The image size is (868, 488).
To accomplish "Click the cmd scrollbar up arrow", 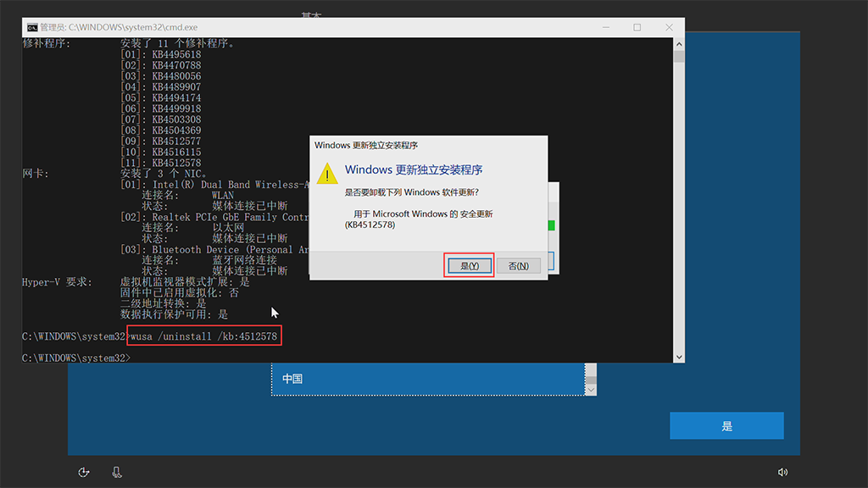I will pos(679,44).
